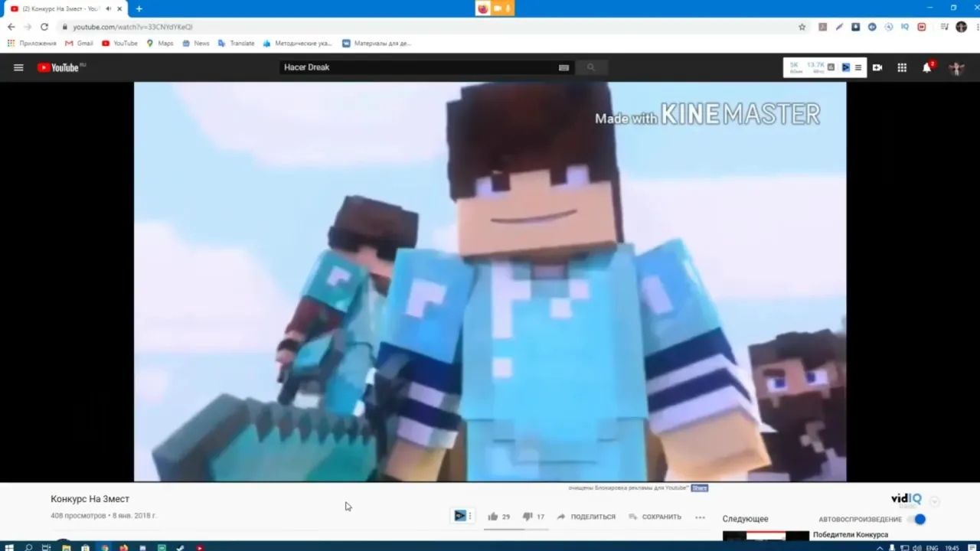Bookmark this page with the star

click(802, 27)
